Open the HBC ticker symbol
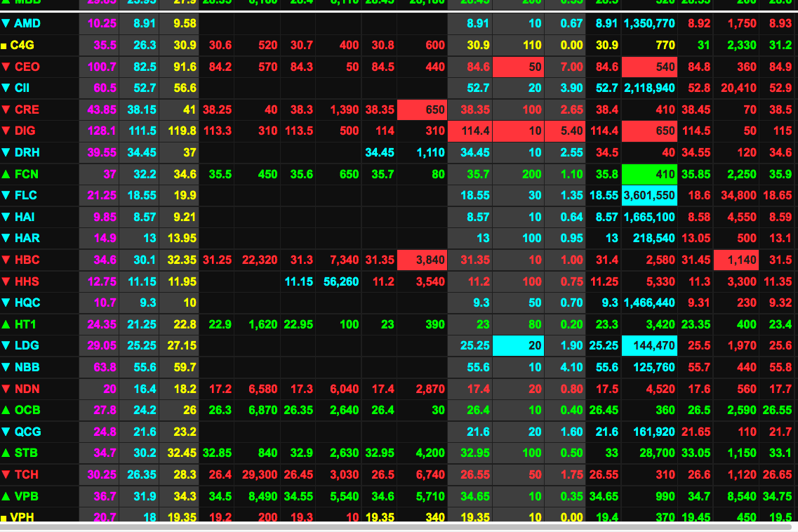 (27, 260)
